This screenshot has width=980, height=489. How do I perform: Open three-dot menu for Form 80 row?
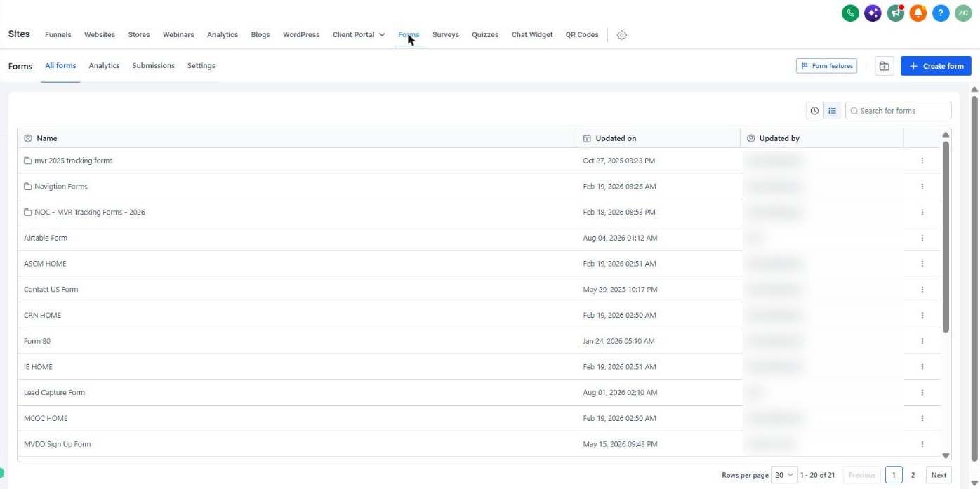coord(922,341)
